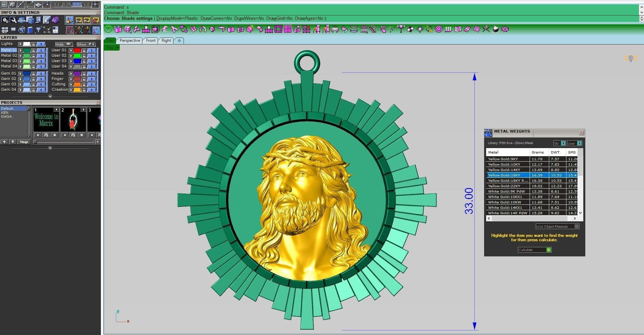Image resolution: width=644 pixels, height=335 pixels.
Task: Toggle the lock on Metal 01 layer
Action: click(33, 50)
